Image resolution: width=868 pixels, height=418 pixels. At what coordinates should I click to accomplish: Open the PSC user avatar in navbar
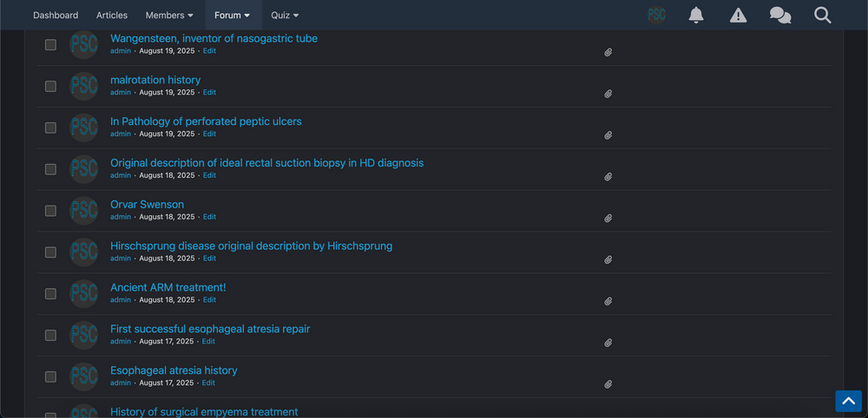coord(656,15)
